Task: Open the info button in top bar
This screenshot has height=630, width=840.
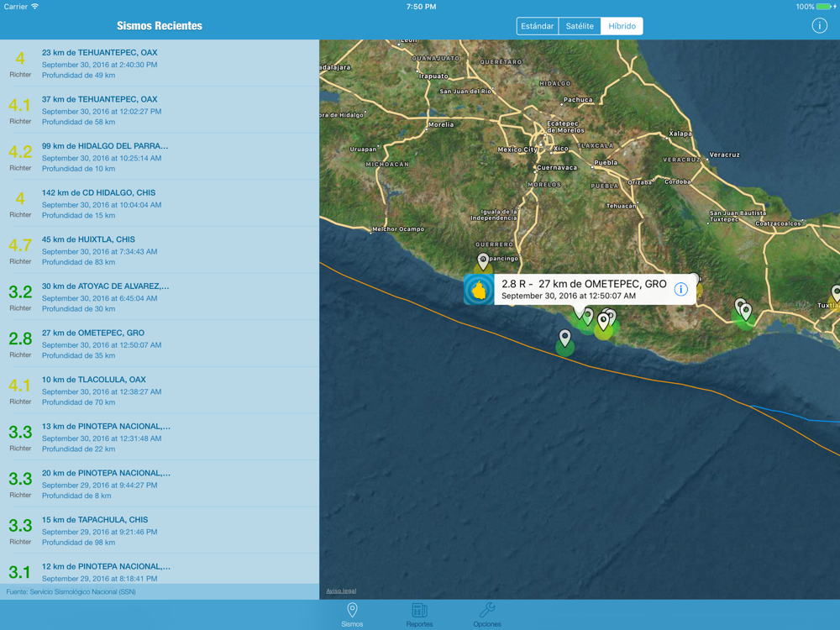Action: (x=819, y=26)
